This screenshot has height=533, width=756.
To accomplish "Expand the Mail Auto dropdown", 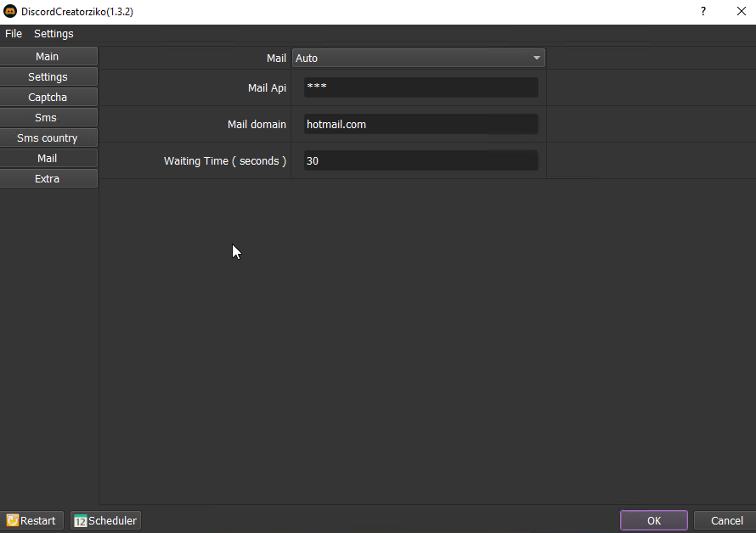I will coord(419,58).
